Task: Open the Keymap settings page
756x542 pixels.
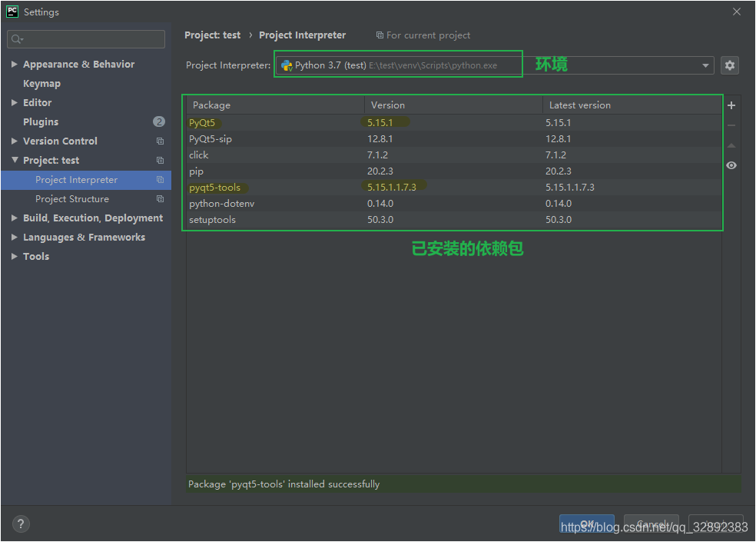Action: [x=41, y=84]
